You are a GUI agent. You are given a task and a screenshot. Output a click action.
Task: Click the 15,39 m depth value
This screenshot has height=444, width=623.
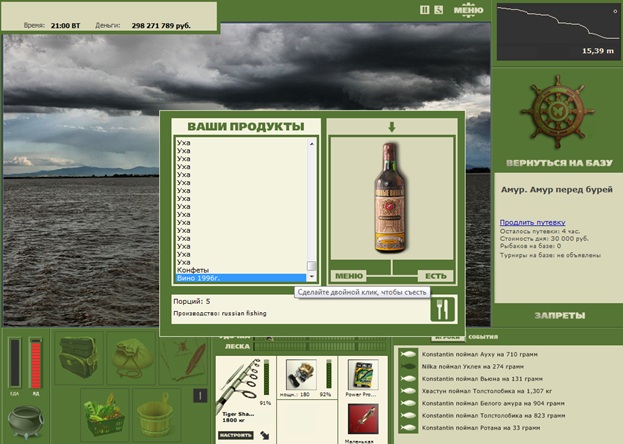tap(598, 51)
